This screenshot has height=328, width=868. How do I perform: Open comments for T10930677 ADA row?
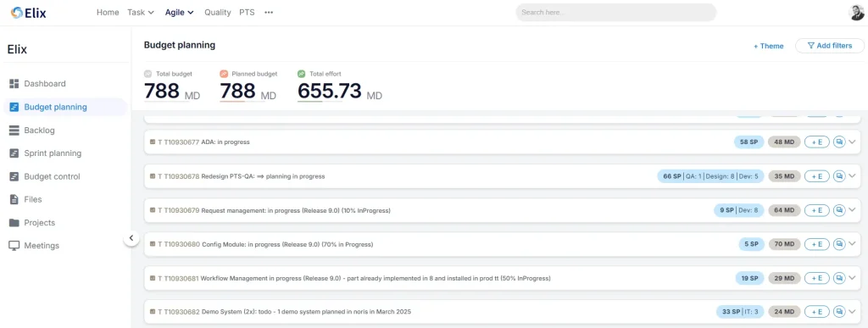[839, 142]
